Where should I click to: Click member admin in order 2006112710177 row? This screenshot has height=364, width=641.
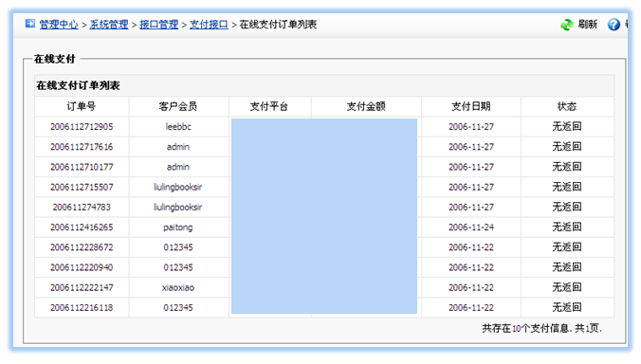178,167
